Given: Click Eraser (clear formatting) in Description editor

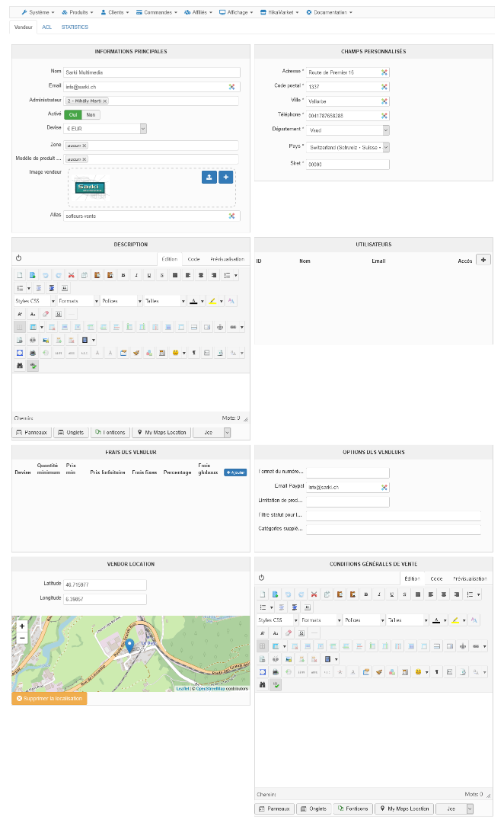Looking at the screenshot, I should click(46, 314).
